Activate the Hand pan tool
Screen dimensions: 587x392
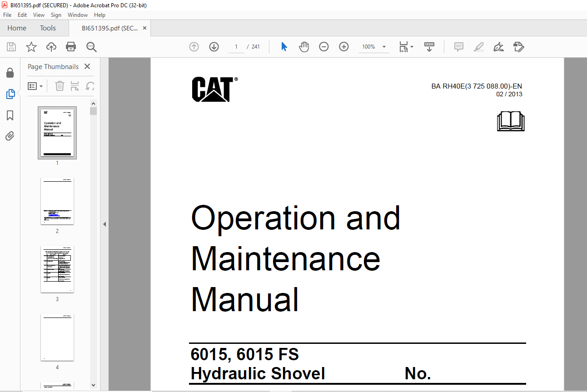pyautogui.click(x=304, y=47)
